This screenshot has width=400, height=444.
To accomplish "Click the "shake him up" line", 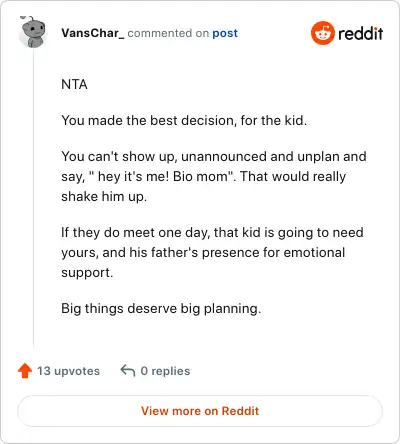I will (x=104, y=196).
